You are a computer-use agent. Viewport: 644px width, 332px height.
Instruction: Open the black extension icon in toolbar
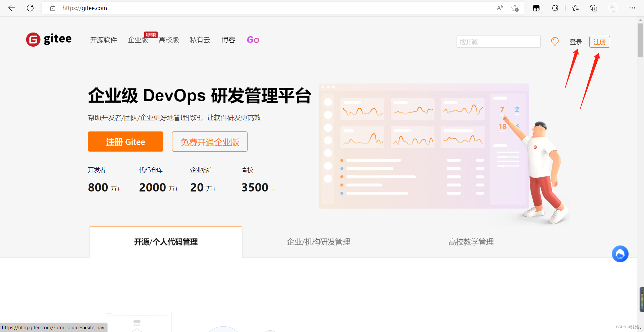point(536,8)
